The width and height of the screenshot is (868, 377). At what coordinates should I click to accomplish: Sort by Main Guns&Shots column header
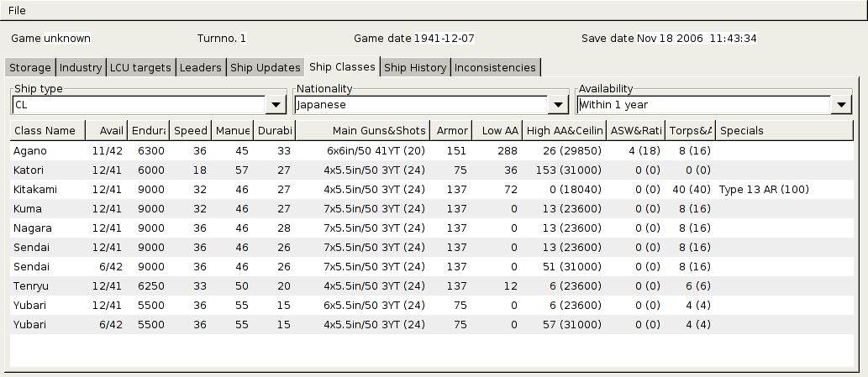(363, 130)
